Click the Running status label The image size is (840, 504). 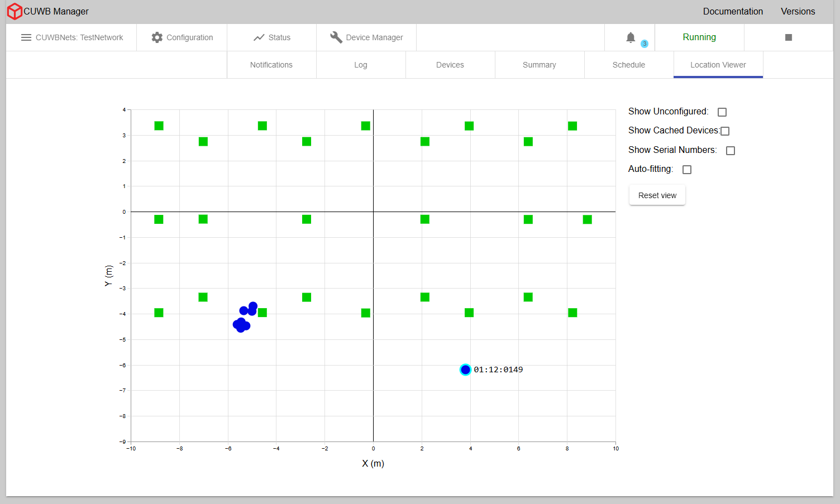699,37
